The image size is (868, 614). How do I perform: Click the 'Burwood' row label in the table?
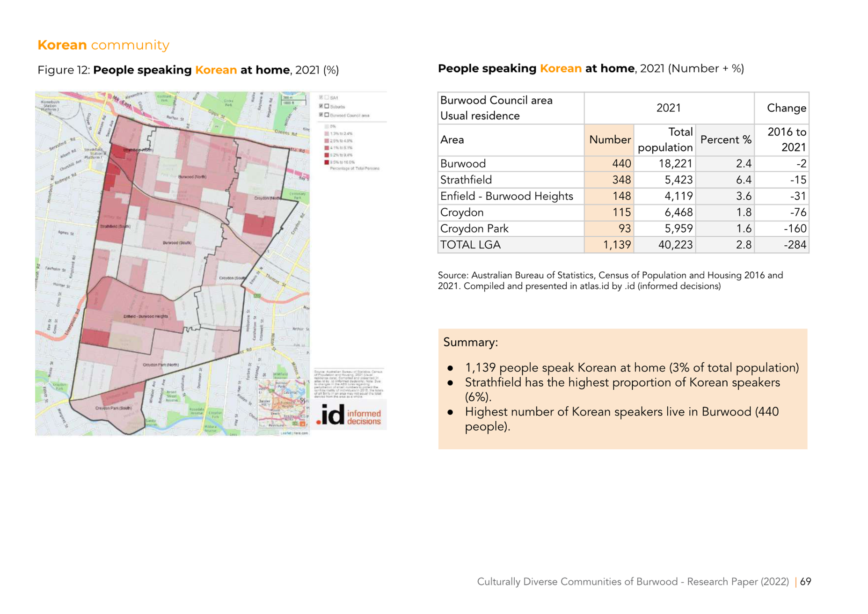(x=463, y=164)
